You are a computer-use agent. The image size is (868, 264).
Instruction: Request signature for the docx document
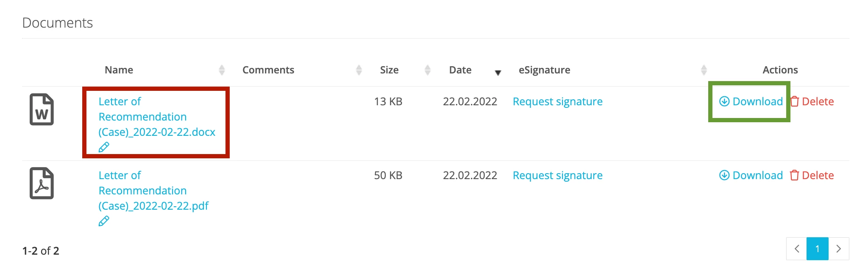coord(557,101)
